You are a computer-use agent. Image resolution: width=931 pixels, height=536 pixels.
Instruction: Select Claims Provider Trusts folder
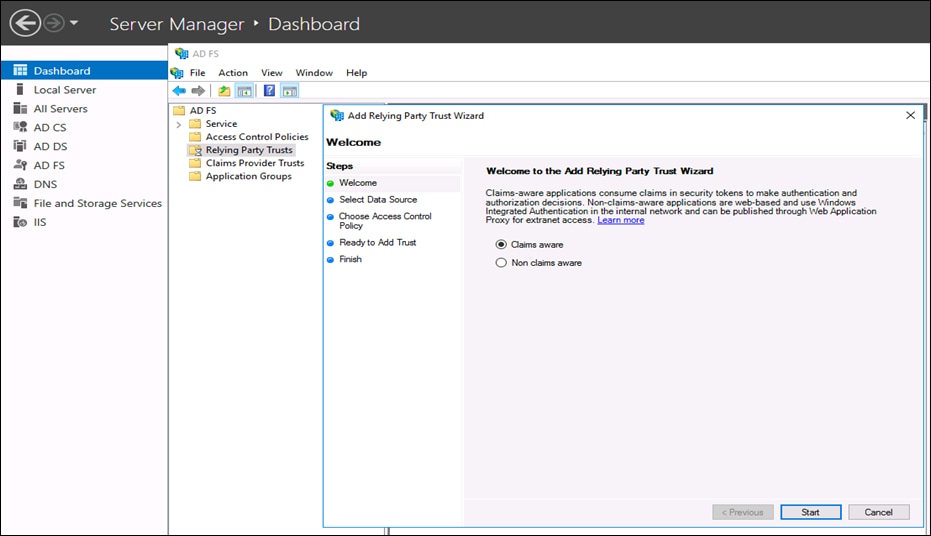coord(255,163)
